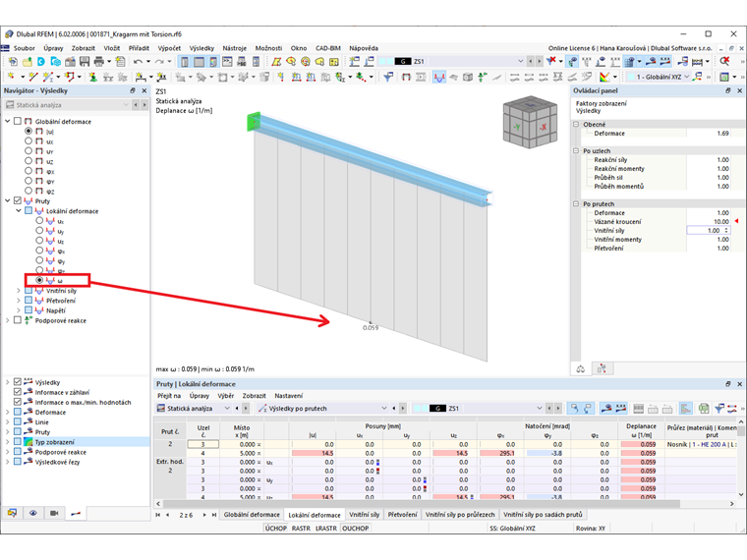747x560 pixels.
Task: Open the Výpočet menu
Action: (x=169, y=48)
